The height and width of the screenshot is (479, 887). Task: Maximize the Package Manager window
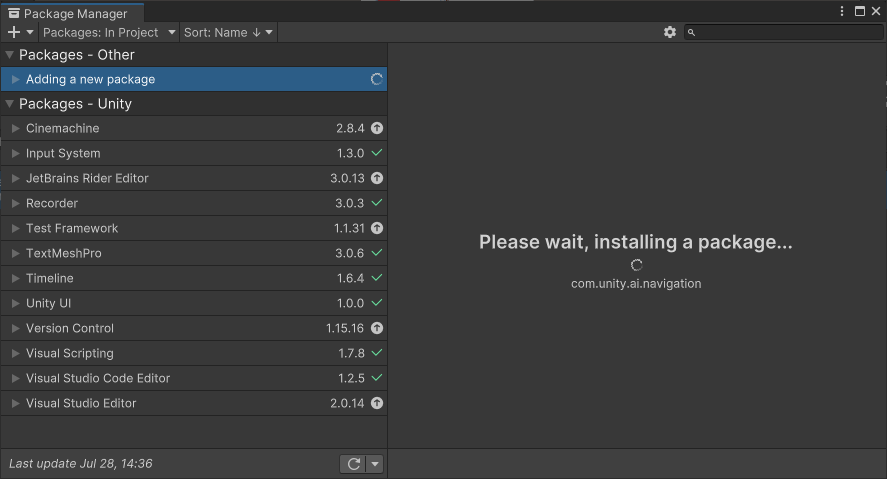[x=860, y=11]
